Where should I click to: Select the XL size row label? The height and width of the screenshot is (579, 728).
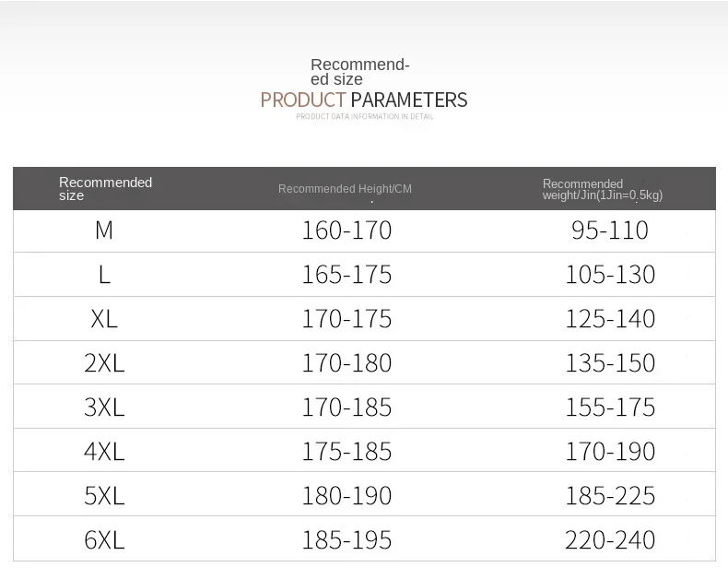[104, 319]
